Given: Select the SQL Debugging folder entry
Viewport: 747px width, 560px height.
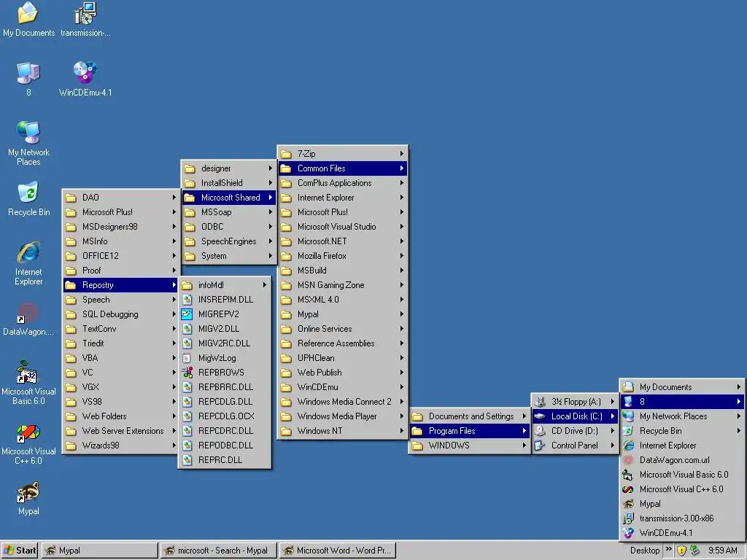Looking at the screenshot, I should 120,314.
